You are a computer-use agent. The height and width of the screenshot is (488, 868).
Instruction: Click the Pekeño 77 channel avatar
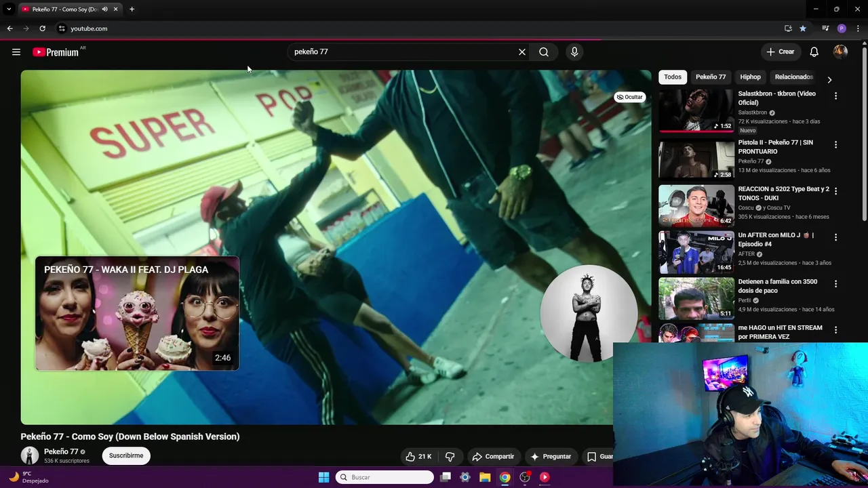click(29, 455)
